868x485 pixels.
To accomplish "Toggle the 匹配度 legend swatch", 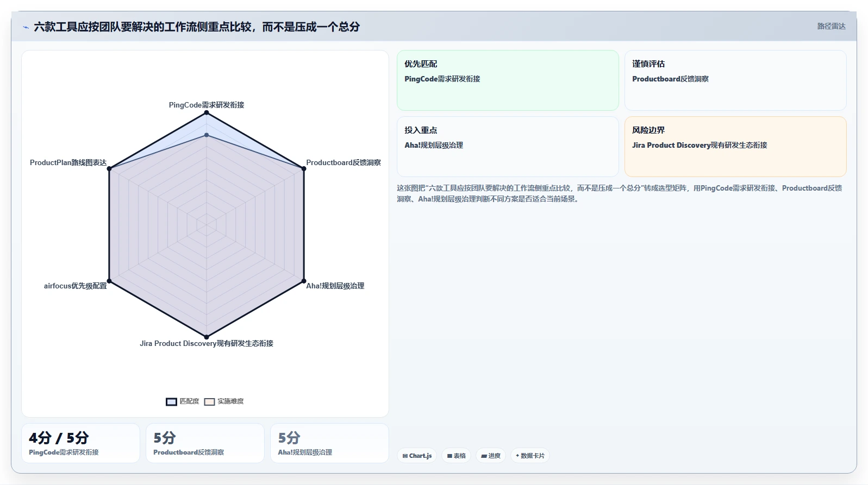I will click(x=171, y=401).
